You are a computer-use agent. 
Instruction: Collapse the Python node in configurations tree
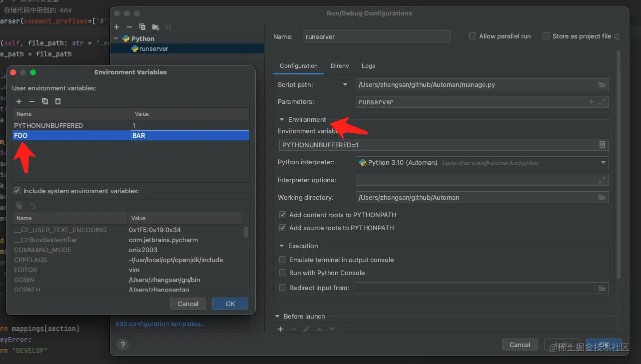click(116, 38)
